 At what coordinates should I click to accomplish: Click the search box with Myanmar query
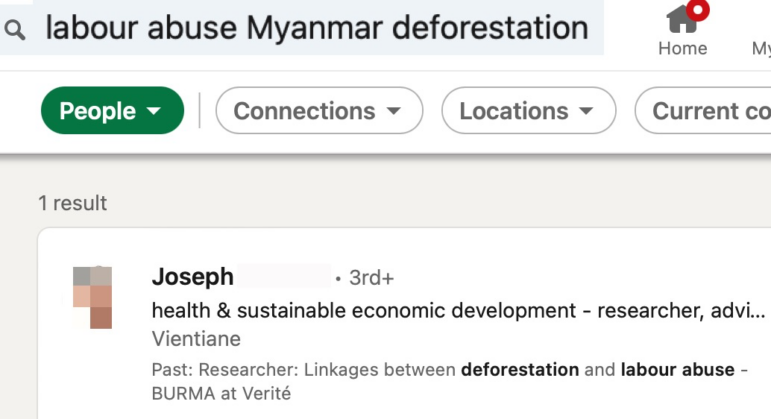click(x=302, y=28)
